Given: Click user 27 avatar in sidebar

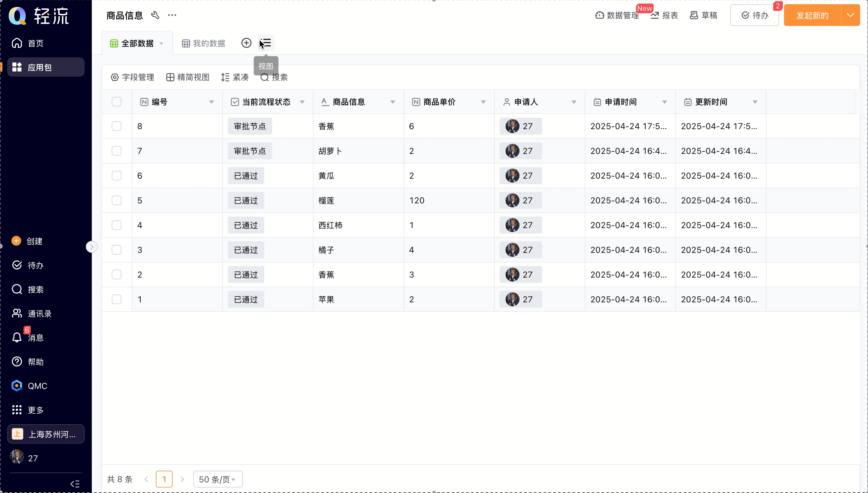Looking at the screenshot, I should (17, 457).
